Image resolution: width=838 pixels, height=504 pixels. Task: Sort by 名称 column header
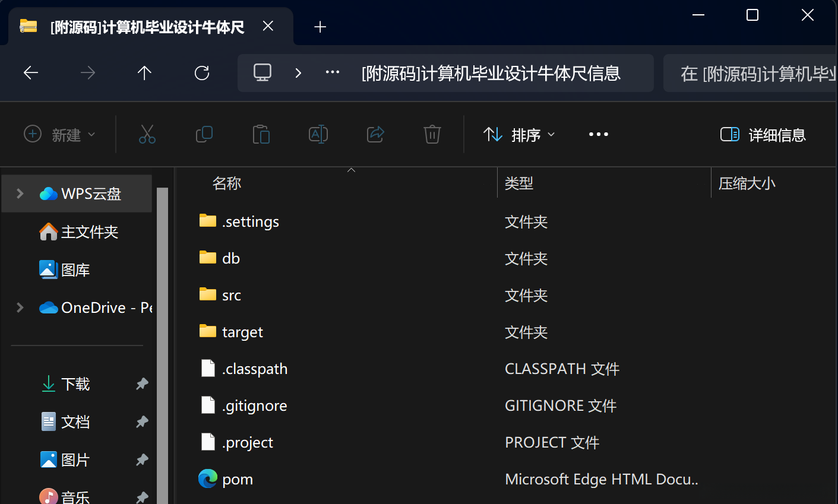(227, 183)
